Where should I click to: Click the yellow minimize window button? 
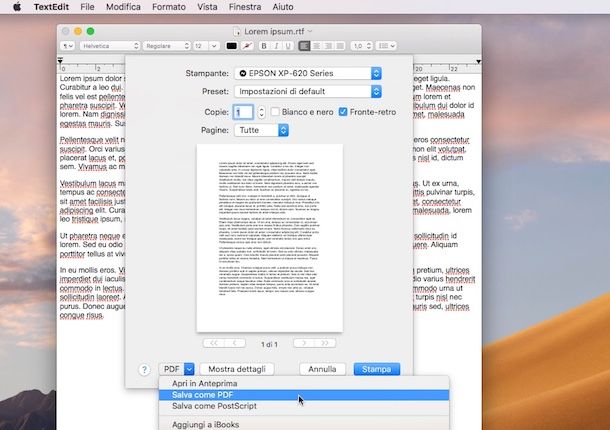point(78,31)
